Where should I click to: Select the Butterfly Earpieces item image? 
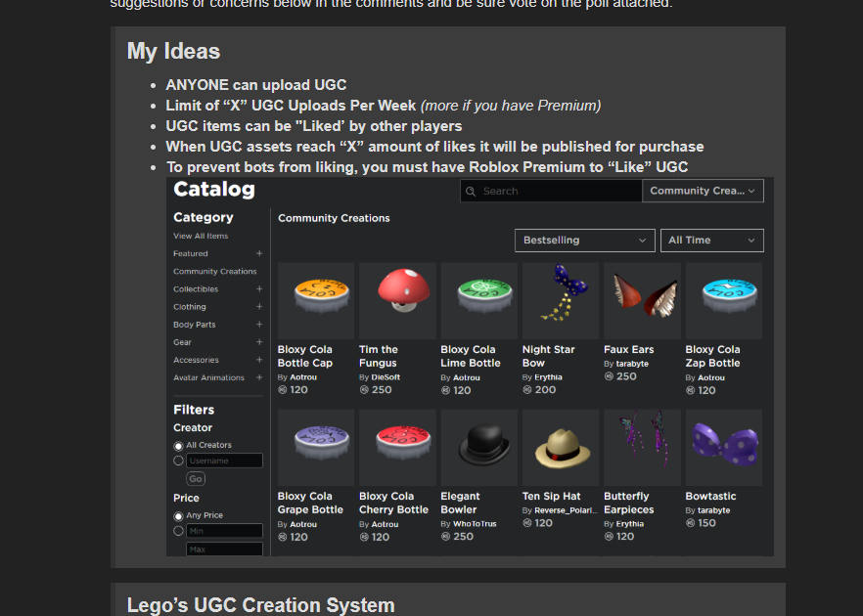point(642,448)
